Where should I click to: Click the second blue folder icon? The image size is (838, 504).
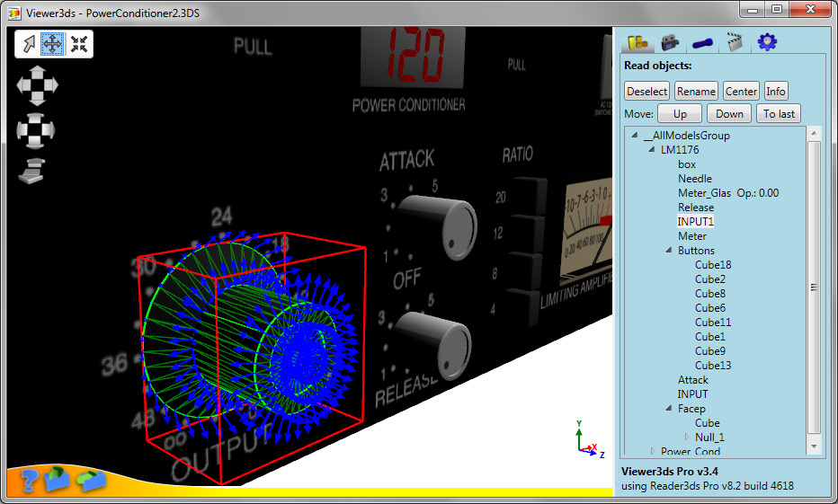[91, 480]
